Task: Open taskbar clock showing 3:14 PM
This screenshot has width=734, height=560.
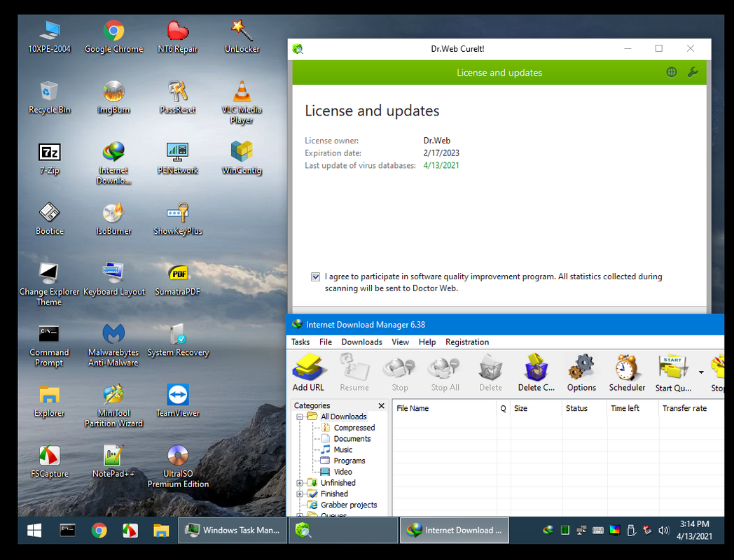Action: [694, 530]
